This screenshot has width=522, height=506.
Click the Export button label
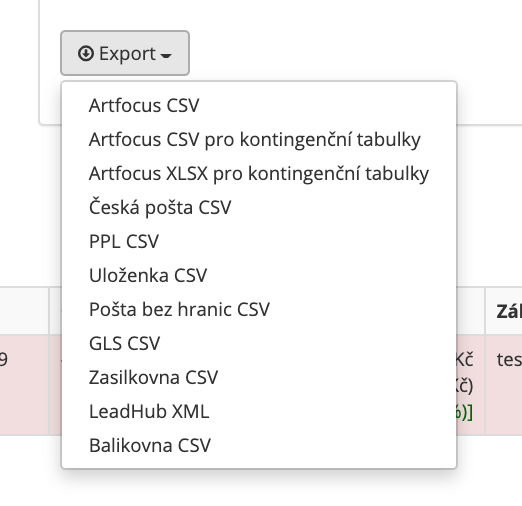(x=127, y=54)
